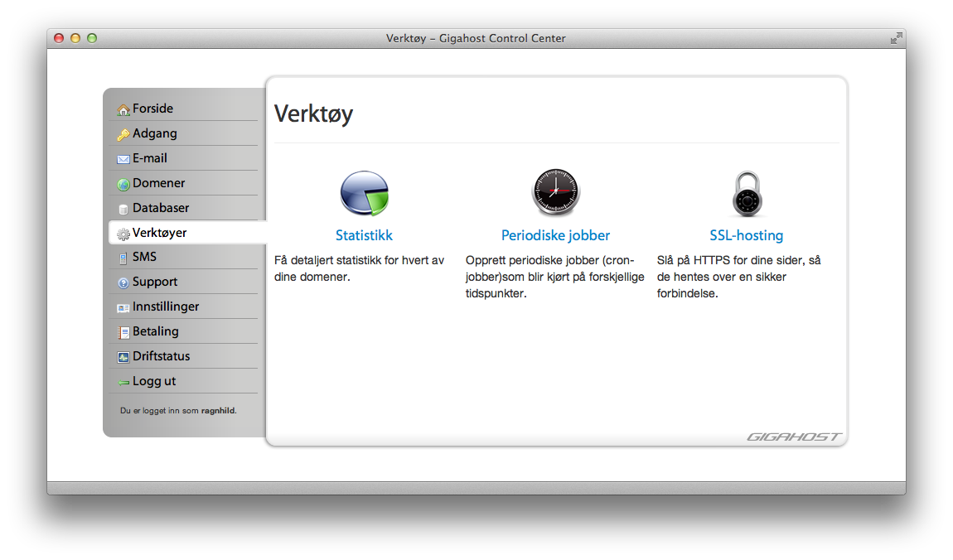Click the Gigahost logo in the panel corner
This screenshot has height=560, width=953.
pyautogui.click(x=793, y=437)
